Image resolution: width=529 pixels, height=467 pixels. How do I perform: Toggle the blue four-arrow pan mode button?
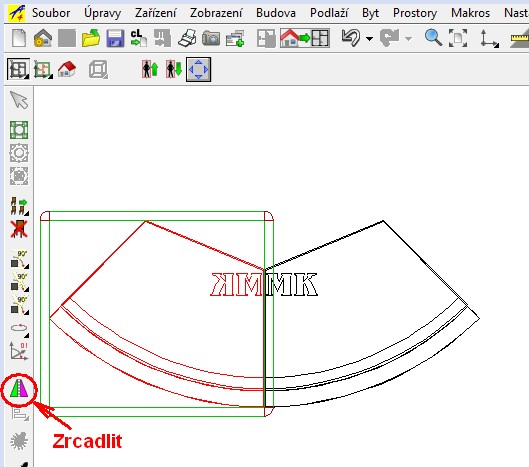198,70
